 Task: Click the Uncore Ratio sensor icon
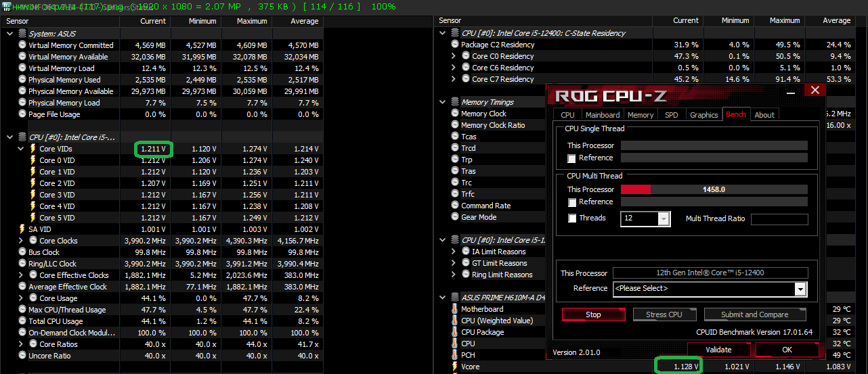[x=22, y=356]
